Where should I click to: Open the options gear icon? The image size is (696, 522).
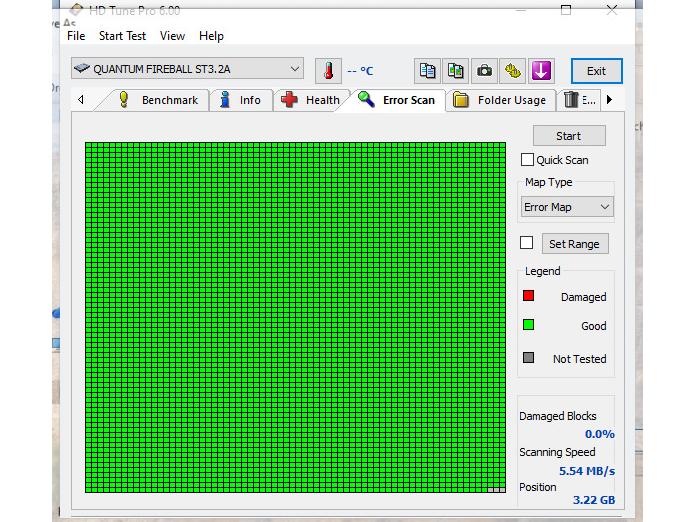(x=512, y=71)
